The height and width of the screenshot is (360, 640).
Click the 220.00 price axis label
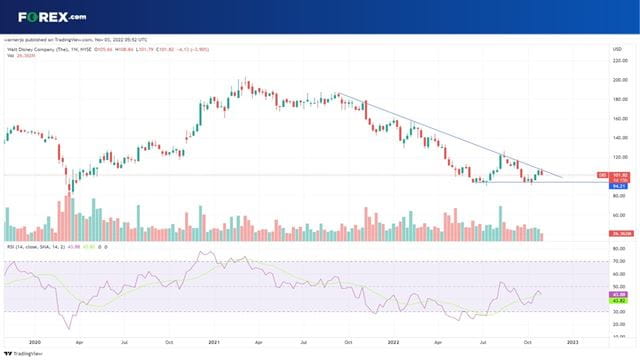(620, 60)
